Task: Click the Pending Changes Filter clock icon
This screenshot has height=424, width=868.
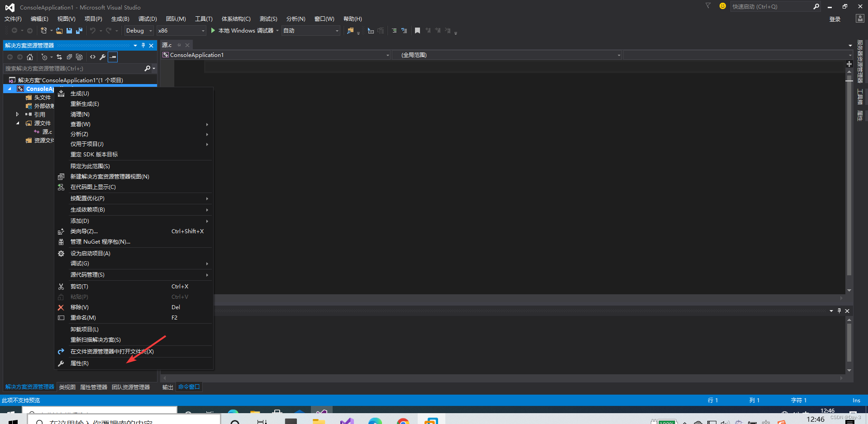Action: pyautogui.click(x=44, y=57)
